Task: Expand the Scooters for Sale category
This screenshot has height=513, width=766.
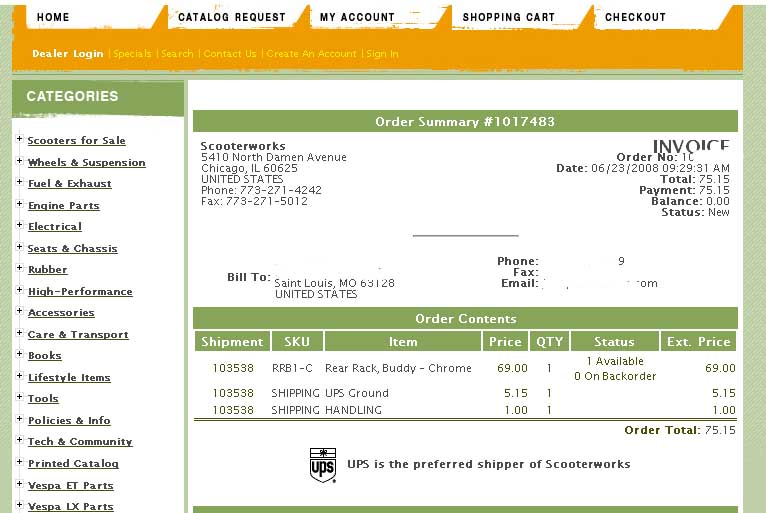Action: tap(19, 139)
